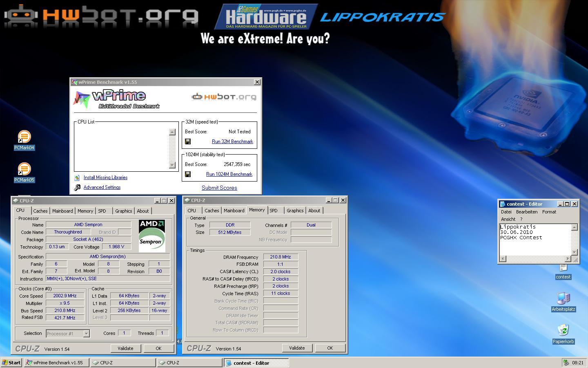Click Editor horizontal scrollbar left arrow
Viewport: 588px width, 368px height.
coord(503,259)
